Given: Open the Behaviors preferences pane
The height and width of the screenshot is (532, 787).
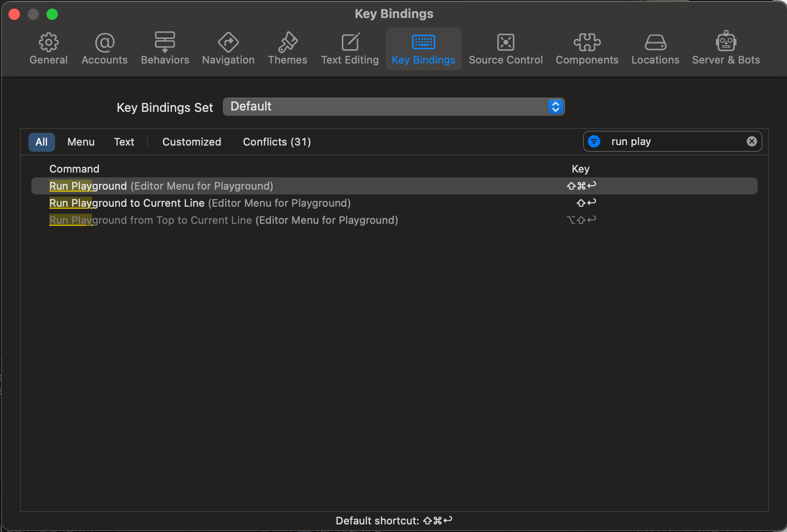Looking at the screenshot, I should pyautogui.click(x=165, y=49).
